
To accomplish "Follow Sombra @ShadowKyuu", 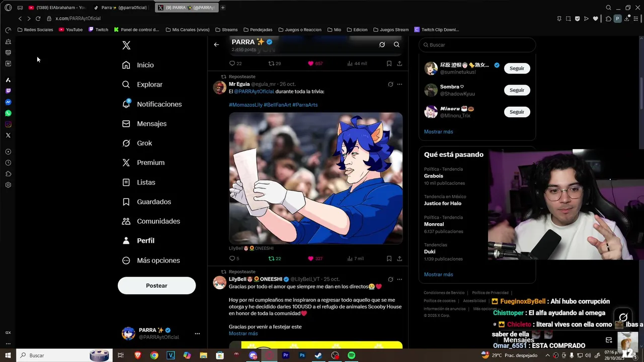I will pos(517,90).
